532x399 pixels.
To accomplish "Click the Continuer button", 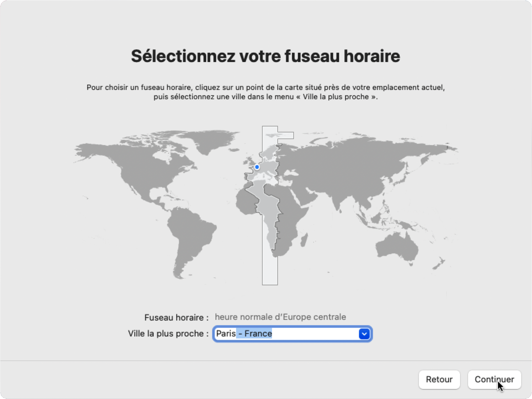I will (494, 379).
